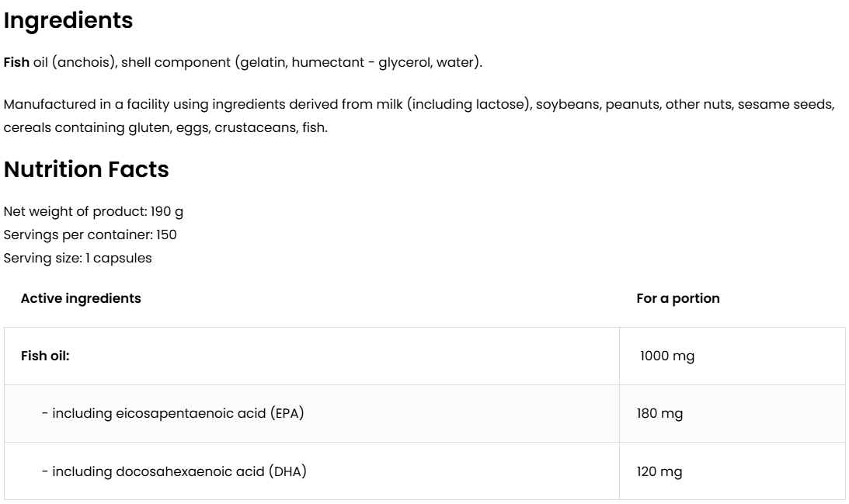Click the 120 mg table cell
Image resolution: width=849 pixels, height=504 pixels.
pos(659,471)
